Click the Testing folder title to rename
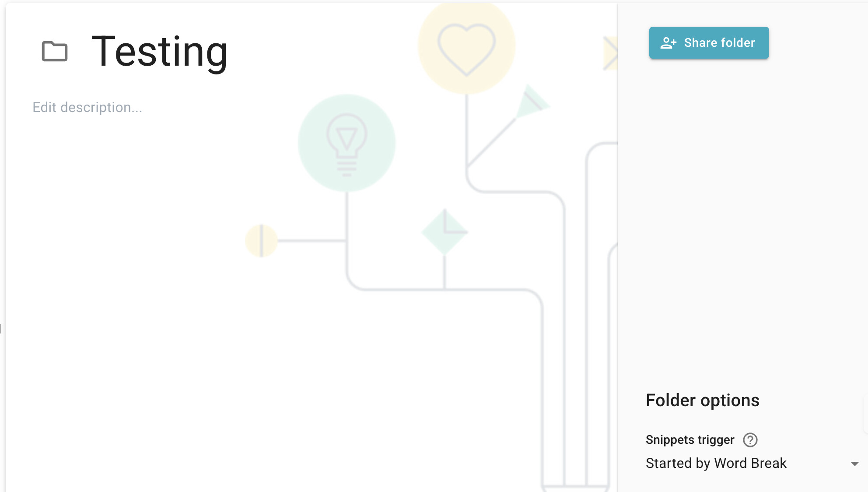868x492 pixels. [x=159, y=52]
